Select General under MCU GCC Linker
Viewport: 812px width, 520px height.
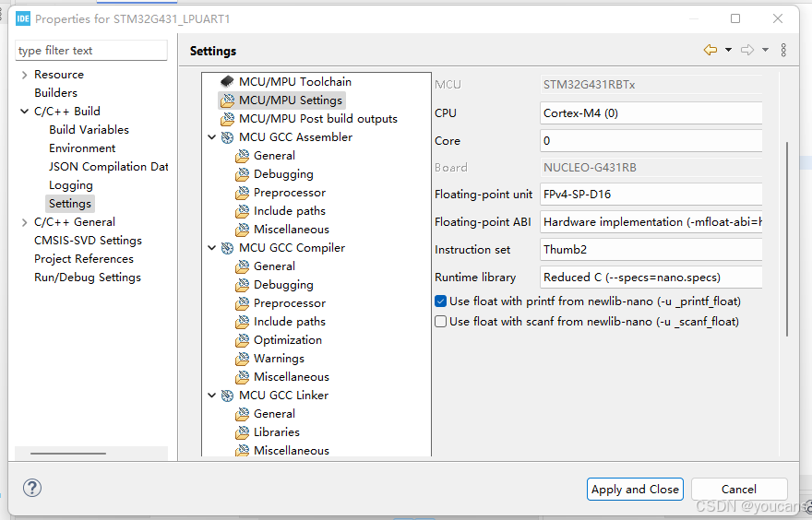tap(274, 414)
